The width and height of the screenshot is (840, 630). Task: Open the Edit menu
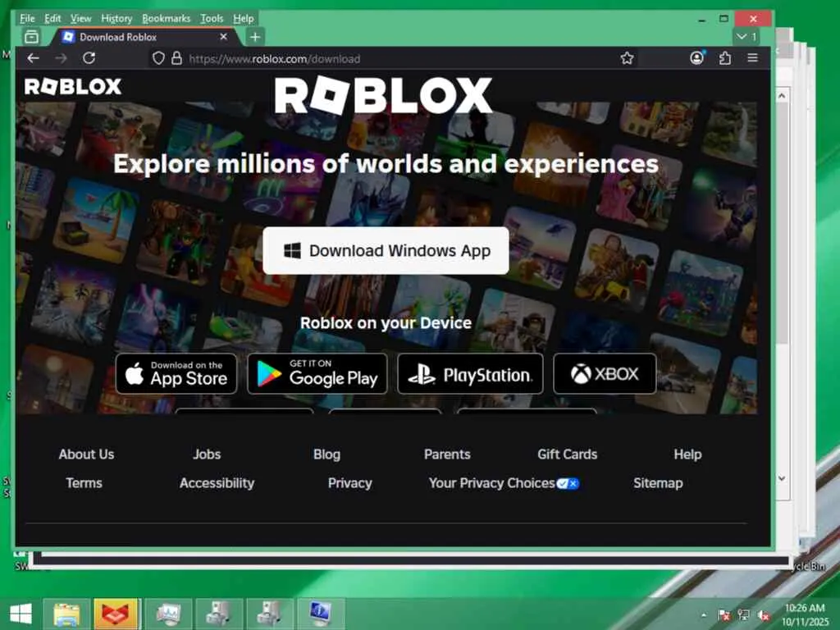coord(52,18)
